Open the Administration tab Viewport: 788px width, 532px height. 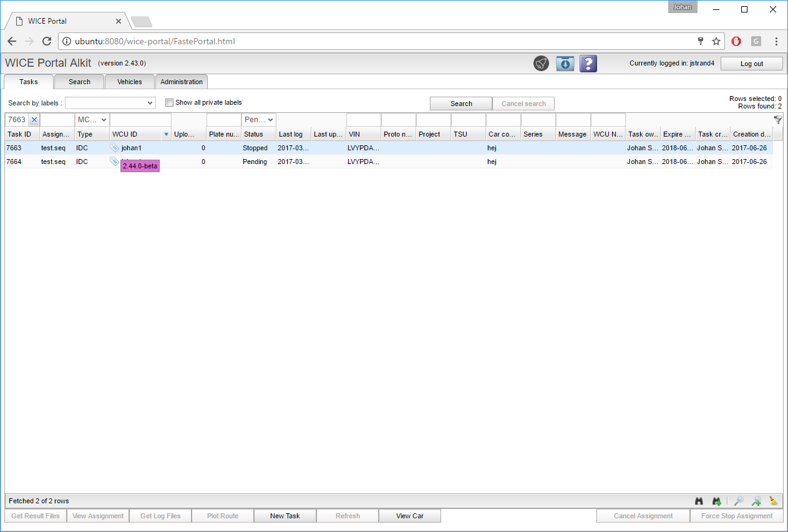182,82
